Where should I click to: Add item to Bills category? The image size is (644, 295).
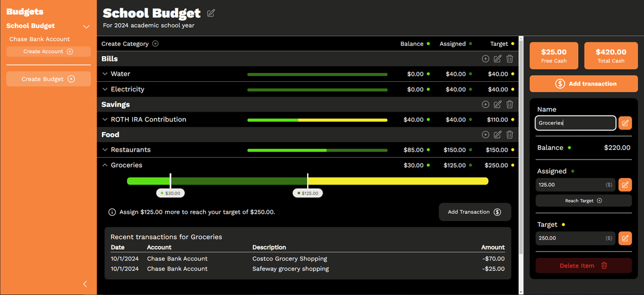(x=485, y=59)
